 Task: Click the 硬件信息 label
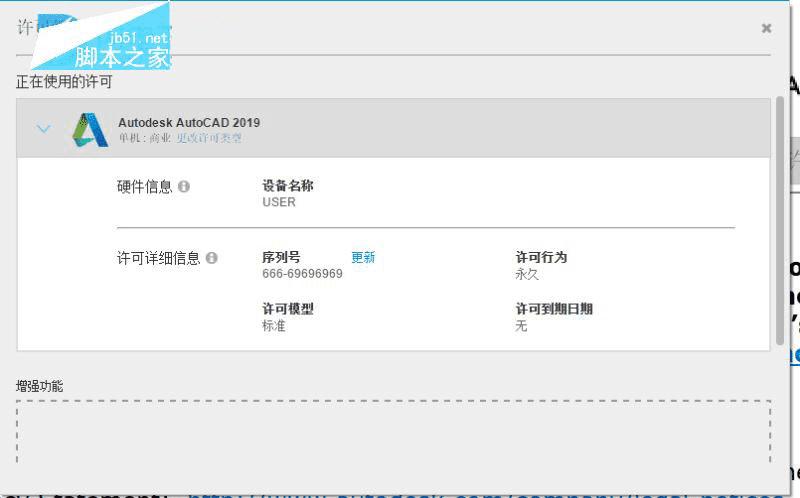coord(145,187)
